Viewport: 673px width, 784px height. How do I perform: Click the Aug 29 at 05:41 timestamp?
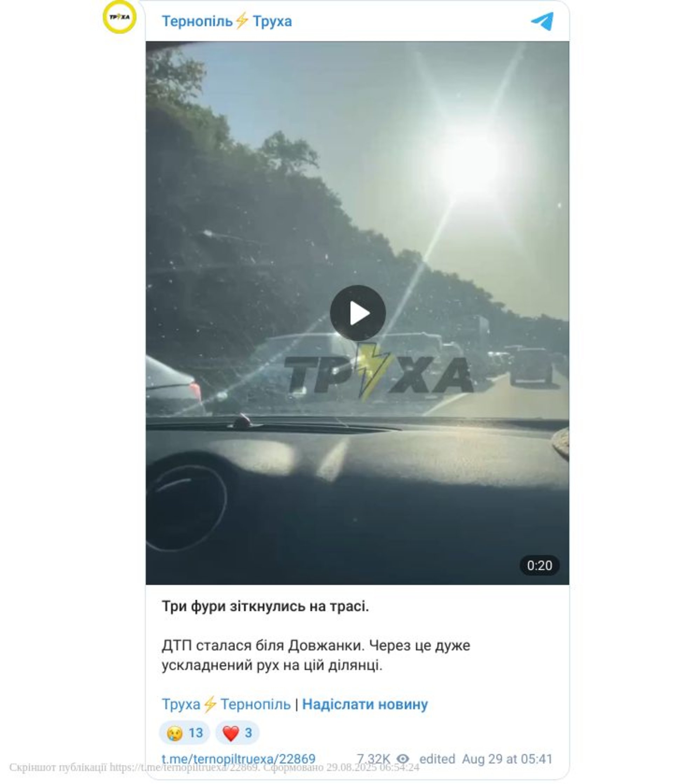tap(507, 759)
